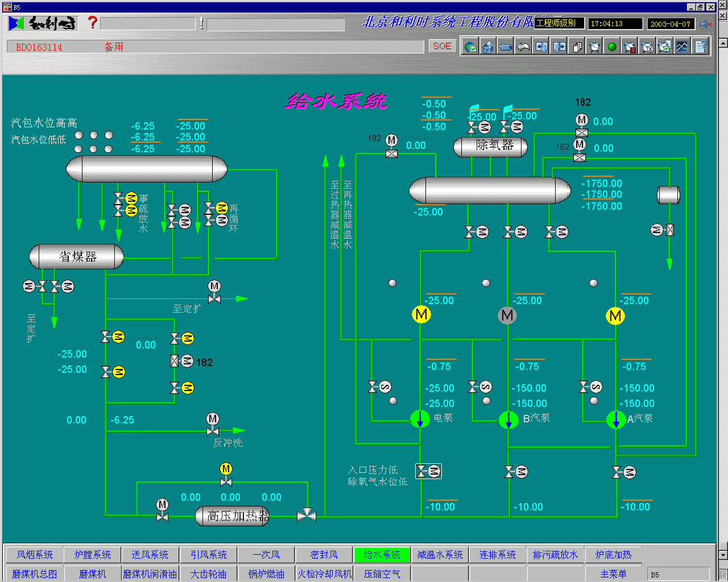The height and width of the screenshot is (582, 728).
Task: Click the yellow motor M above A汽泵
Action: coord(615,316)
